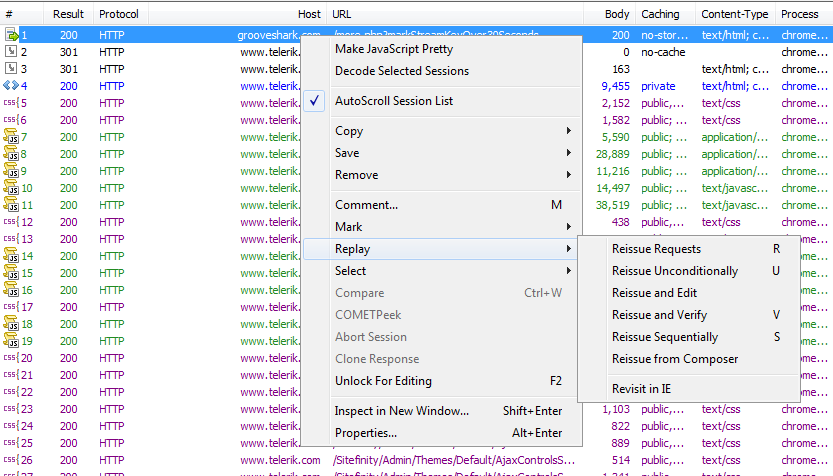Open the Replay submenu
Image resolution: width=833 pixels, height=476 pixels.
[x=441, y=249]
